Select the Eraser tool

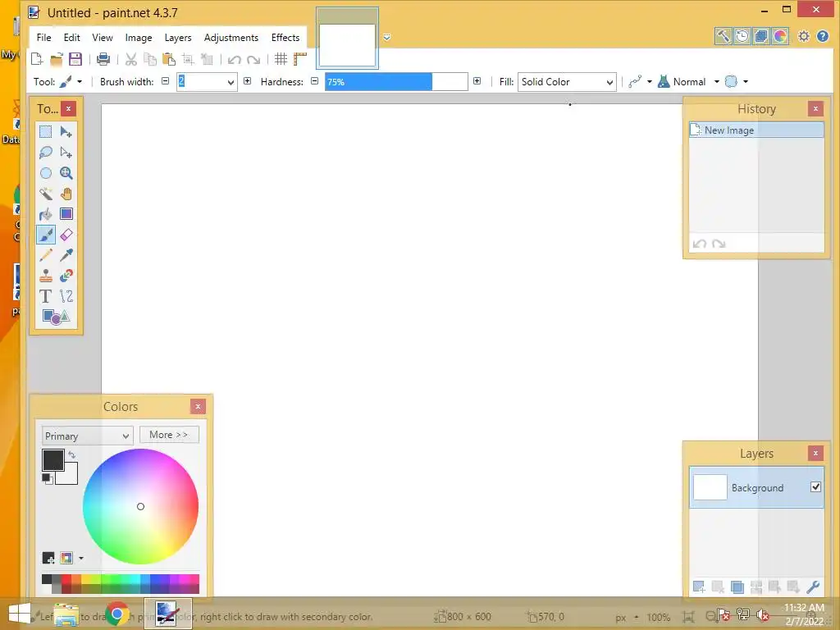pyautogui.click(x=66, y=235)
